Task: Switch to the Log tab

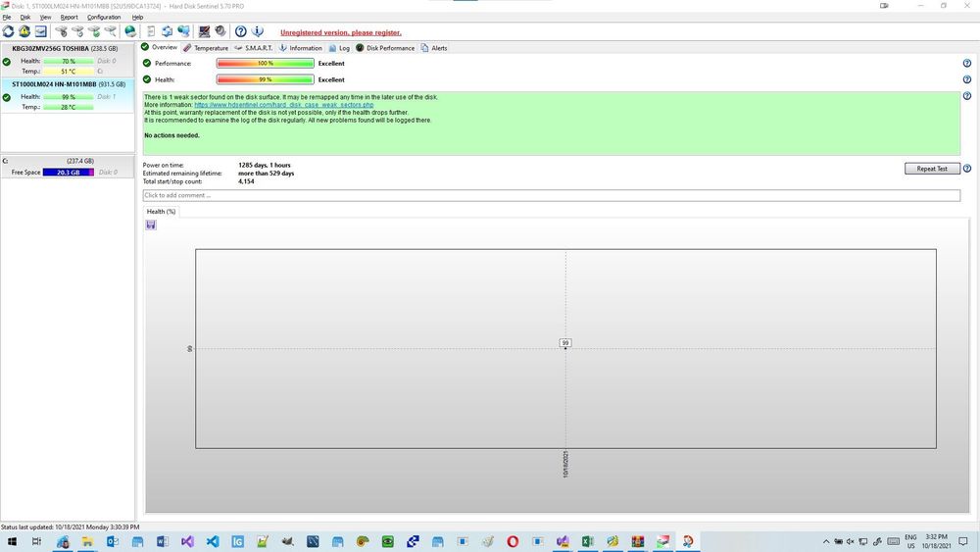Action: coord(339,48)
